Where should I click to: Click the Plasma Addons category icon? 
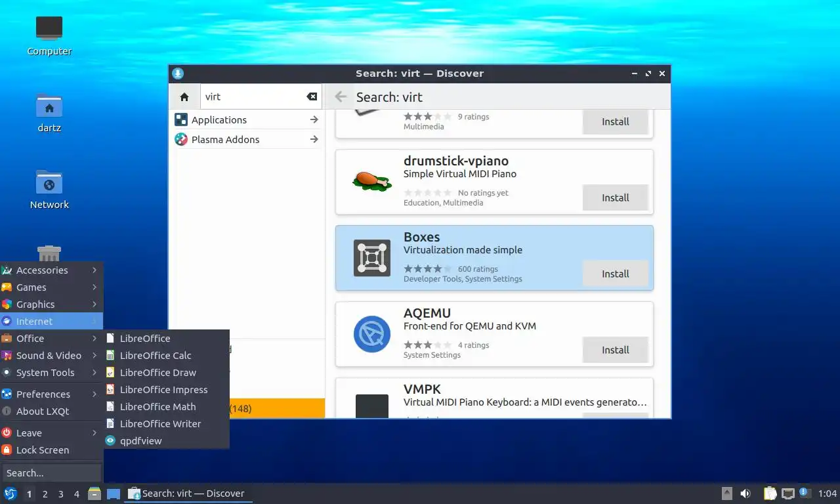click(x=180, y=139)
